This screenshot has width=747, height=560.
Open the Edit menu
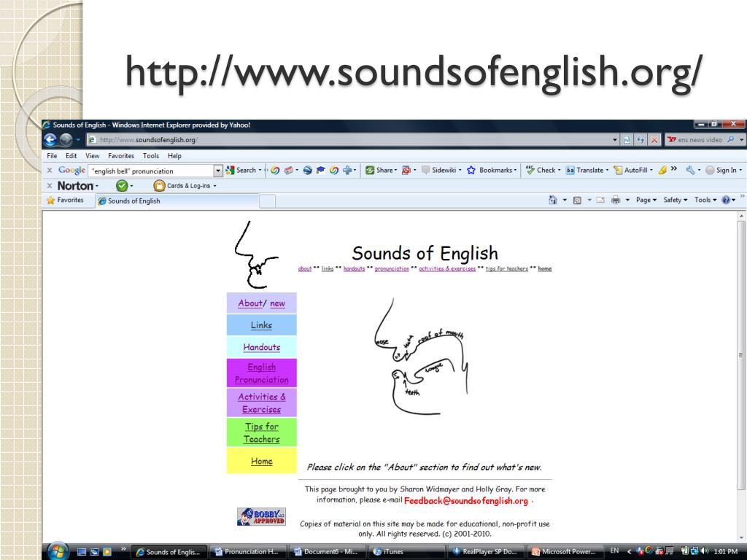point(71,156)
